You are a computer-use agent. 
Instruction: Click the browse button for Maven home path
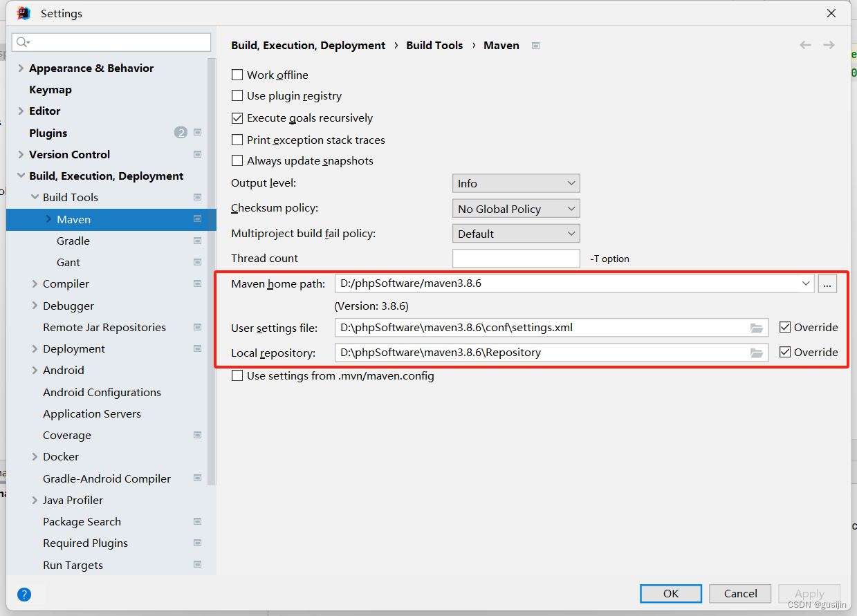pyautogui.click(x=827, y=283)
